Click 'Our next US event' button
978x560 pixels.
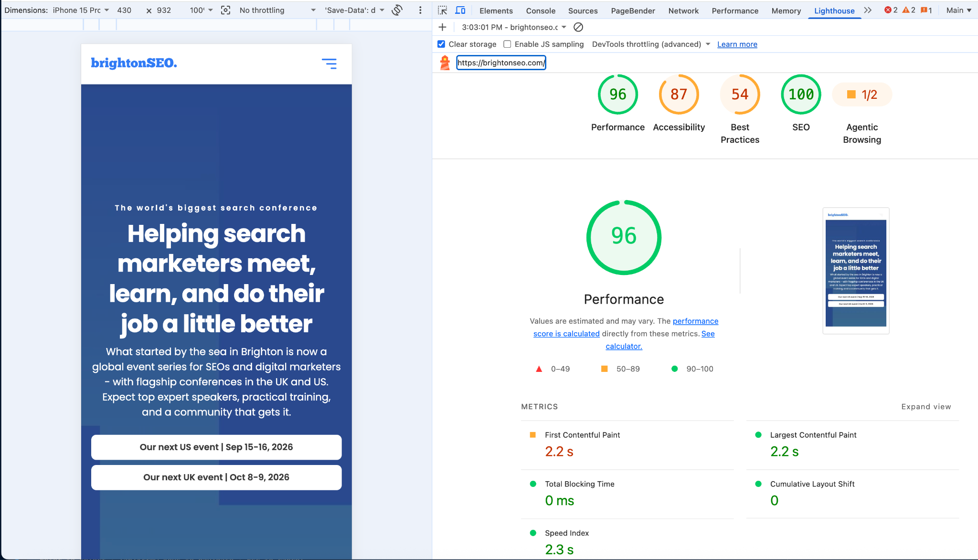click(216, 447)
